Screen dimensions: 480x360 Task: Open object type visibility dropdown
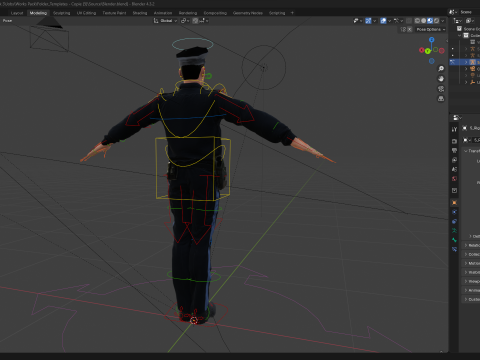pos(358,21)
